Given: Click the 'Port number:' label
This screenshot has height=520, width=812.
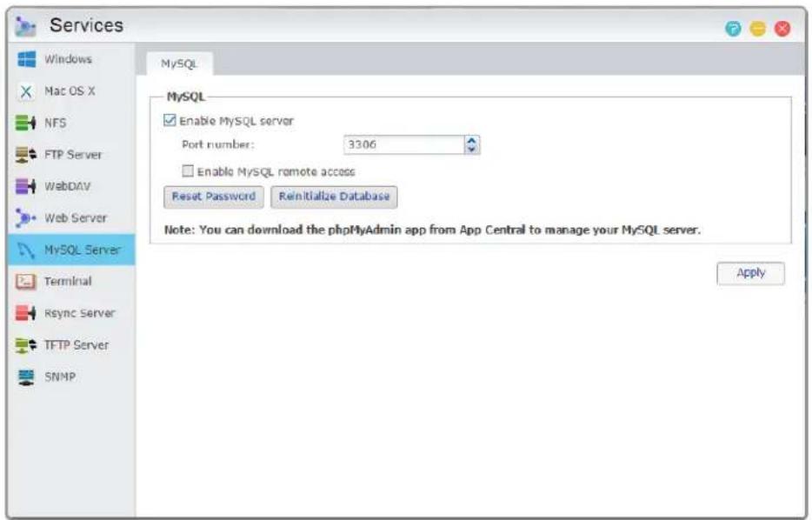Looking at the screenshot, I should pyautogui.click(x=217, y=144).
